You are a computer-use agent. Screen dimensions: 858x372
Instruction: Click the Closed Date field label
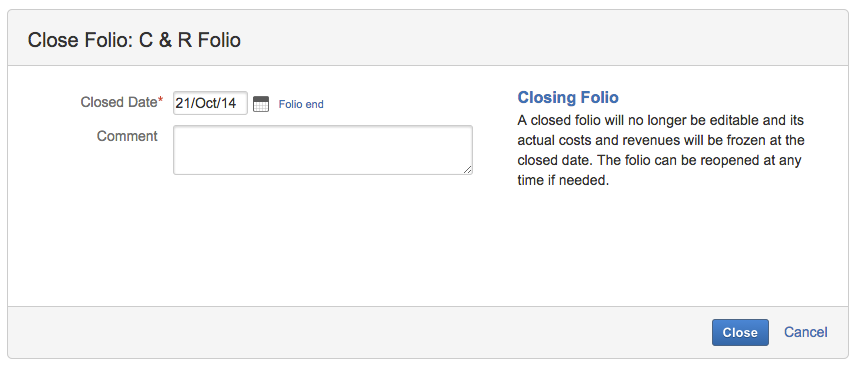[119, 102]
